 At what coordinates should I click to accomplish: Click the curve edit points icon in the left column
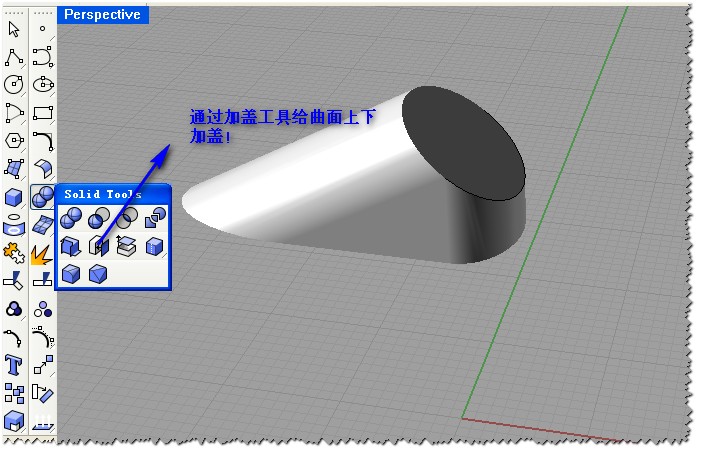pos(14,337)
